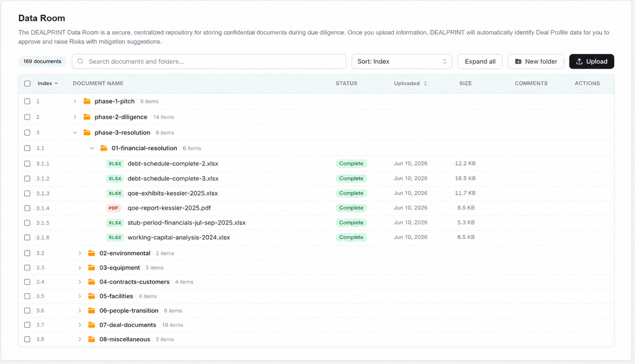Image resolution: width=635 pixels, height=364 pixels.
Task: Select the checkbox for row 3.1.6
Action: 28,237
